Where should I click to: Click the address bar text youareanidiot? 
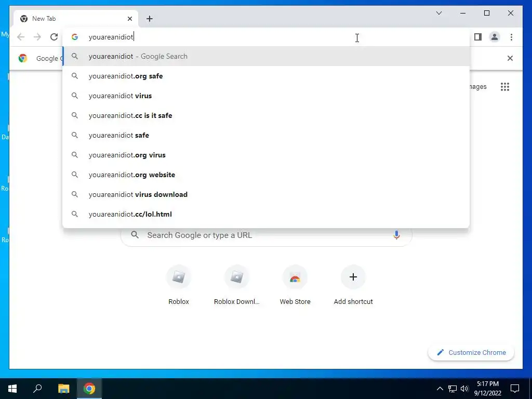(x=111, y=37)
